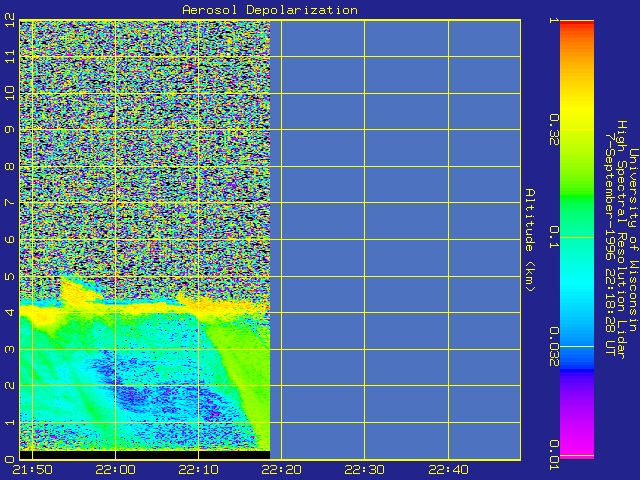Image resolution: width=640 pixels, height=480 pixels.
Task: Click the time label 22:30
Action: click(364, 470)
